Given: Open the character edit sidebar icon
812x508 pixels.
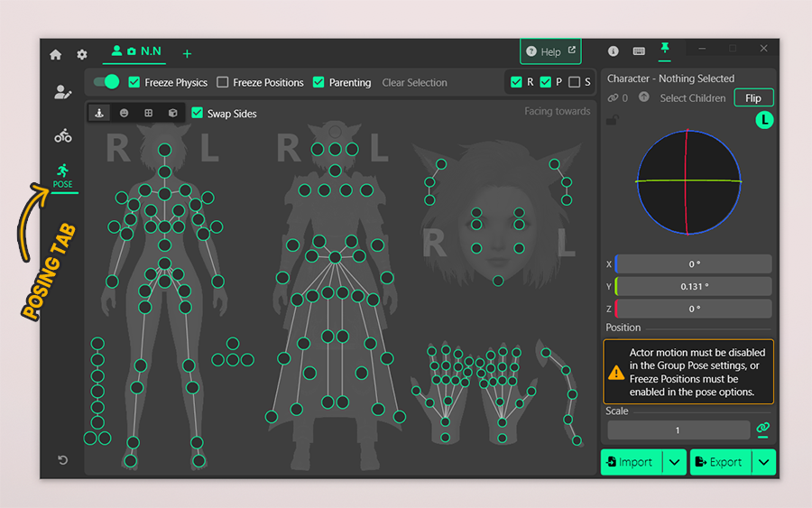Looking at the screenshot, I should 62,92.
